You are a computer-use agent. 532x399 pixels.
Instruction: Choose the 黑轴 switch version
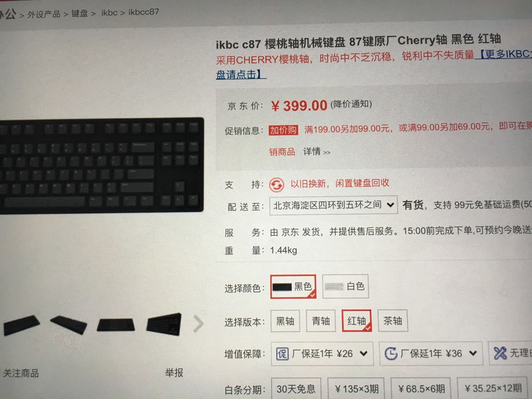(285, 321)
